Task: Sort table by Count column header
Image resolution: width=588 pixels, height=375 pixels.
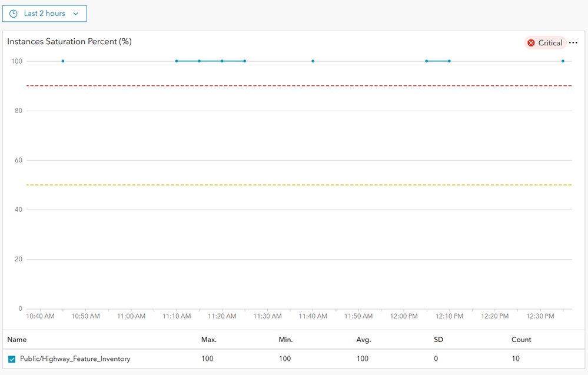Action: click(521, 340)
